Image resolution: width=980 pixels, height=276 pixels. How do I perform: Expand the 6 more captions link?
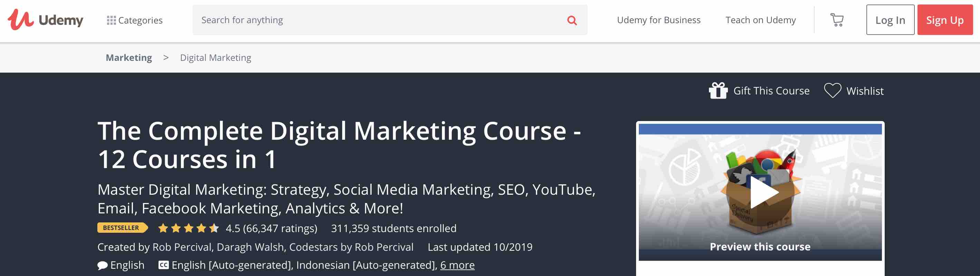(x=457, y=265)
